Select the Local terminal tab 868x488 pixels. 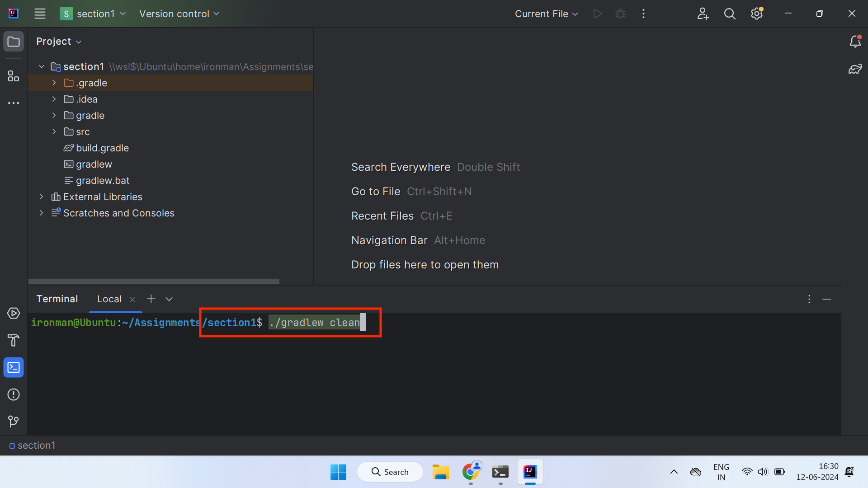click(109, 299)
